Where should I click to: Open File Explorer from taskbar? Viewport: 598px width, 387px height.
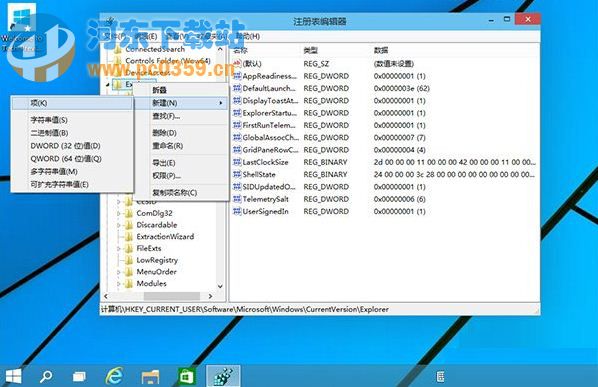(x=150, y=377)
